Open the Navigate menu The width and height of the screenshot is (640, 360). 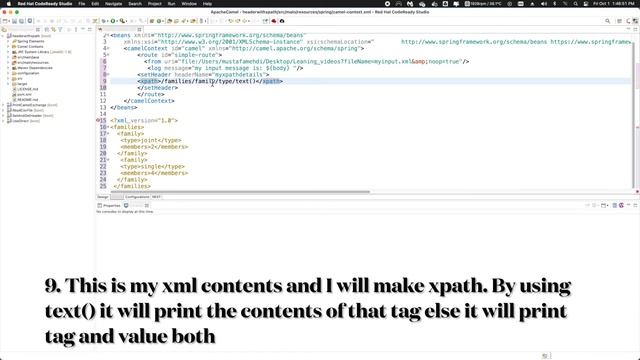click(113, 4)
